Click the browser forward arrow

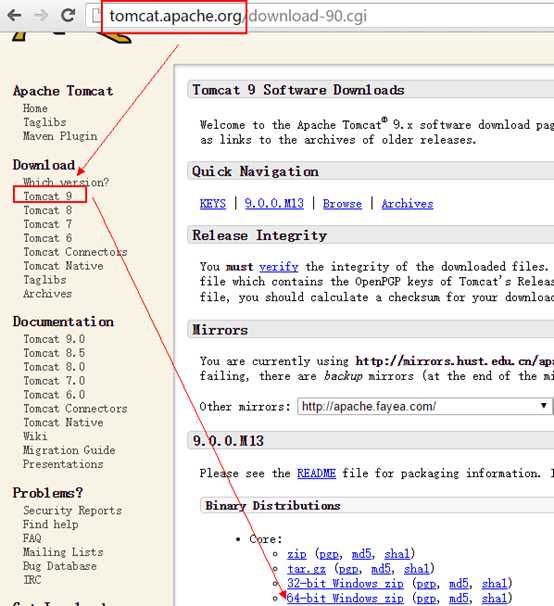(x=40, y=15)
